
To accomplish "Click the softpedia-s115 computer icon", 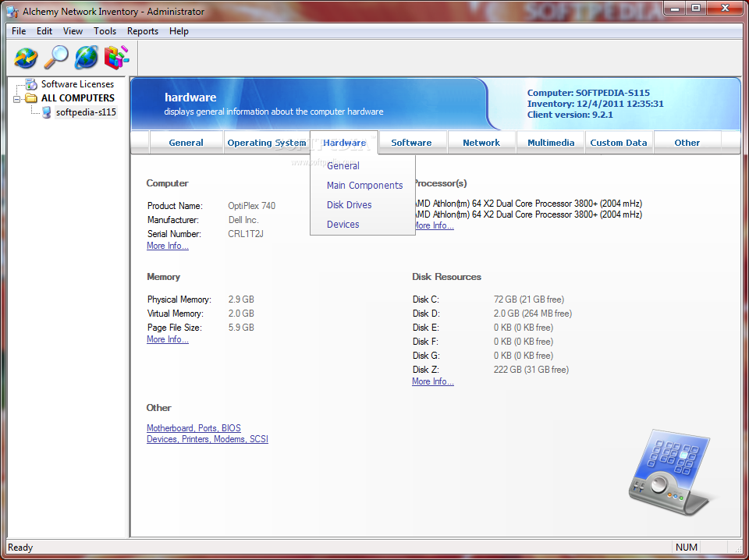I will click(x=46, y=112).
